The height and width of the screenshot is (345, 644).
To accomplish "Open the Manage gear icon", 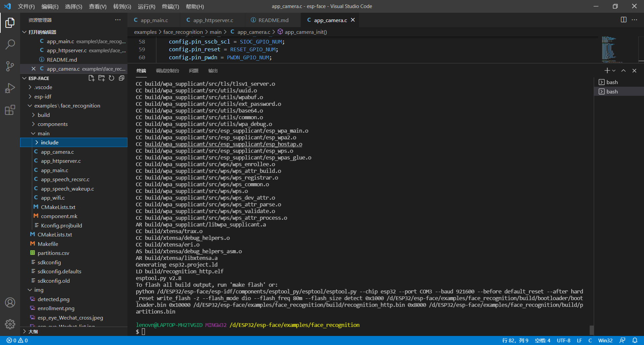I will (10, 324).
